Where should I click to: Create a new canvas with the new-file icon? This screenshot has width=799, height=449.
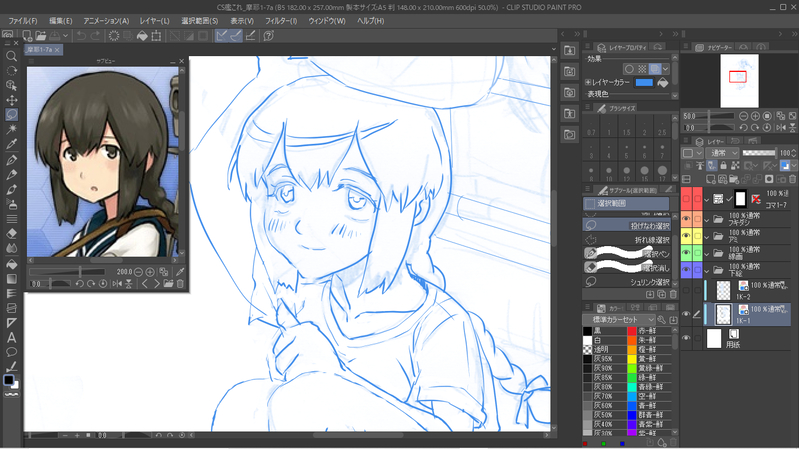point(27,36)
